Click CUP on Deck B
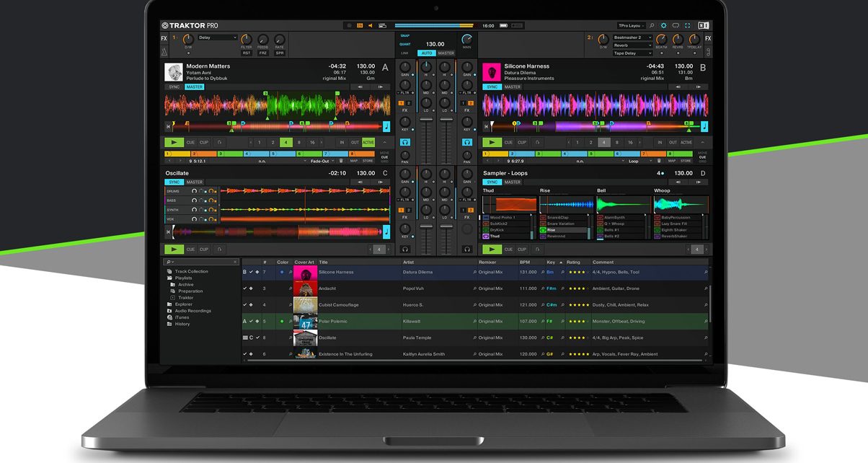868x463 pixels. coord(522,143)
